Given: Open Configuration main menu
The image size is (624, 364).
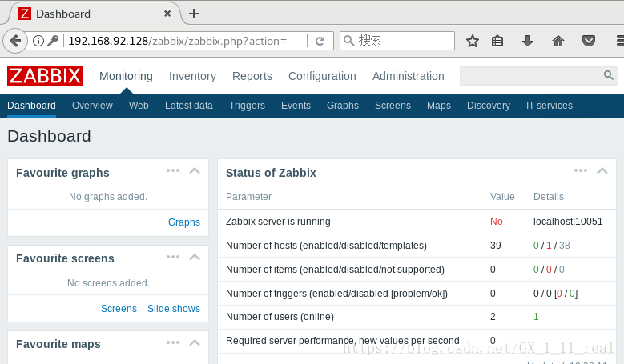Looking at the screenshot, I should (322, 76).
